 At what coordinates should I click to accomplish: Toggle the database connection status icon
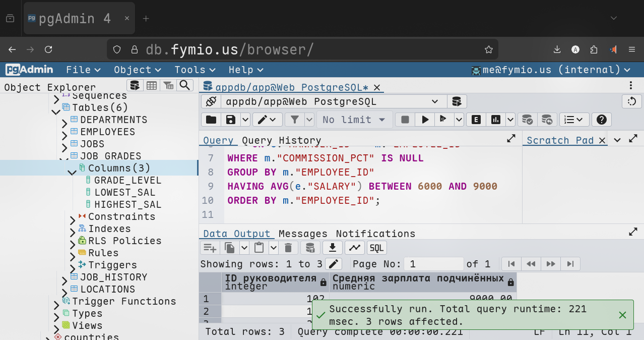click(x=211, y=101)
